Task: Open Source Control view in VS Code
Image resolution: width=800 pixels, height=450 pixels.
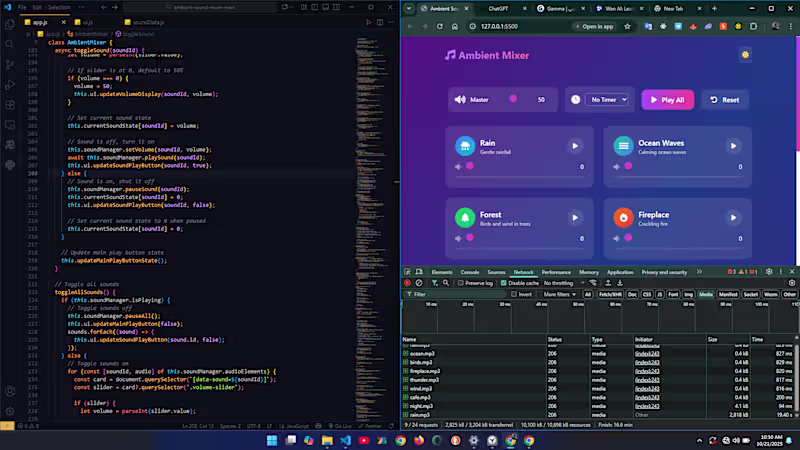Action: click(10, 65)
